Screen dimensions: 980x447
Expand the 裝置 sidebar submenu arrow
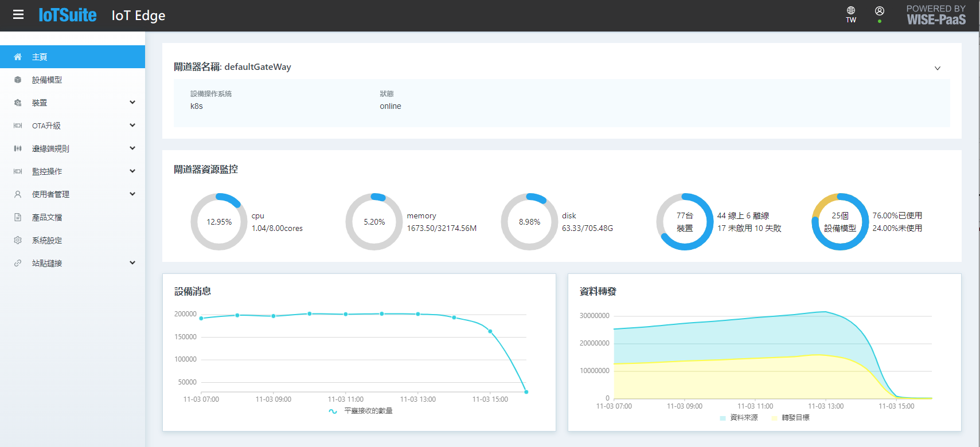point(132,103)
